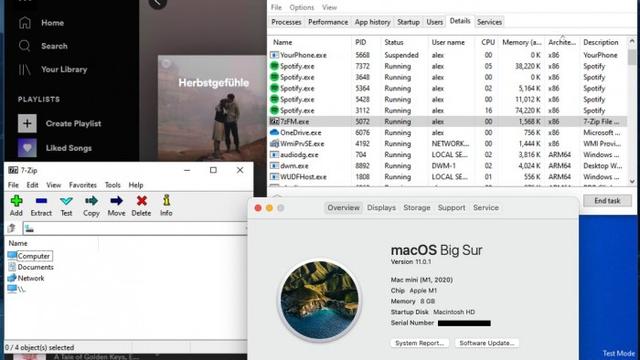Select Spotify.exe with PID 7372
Viewport: 640px width, 360px height.
(448, 66)
